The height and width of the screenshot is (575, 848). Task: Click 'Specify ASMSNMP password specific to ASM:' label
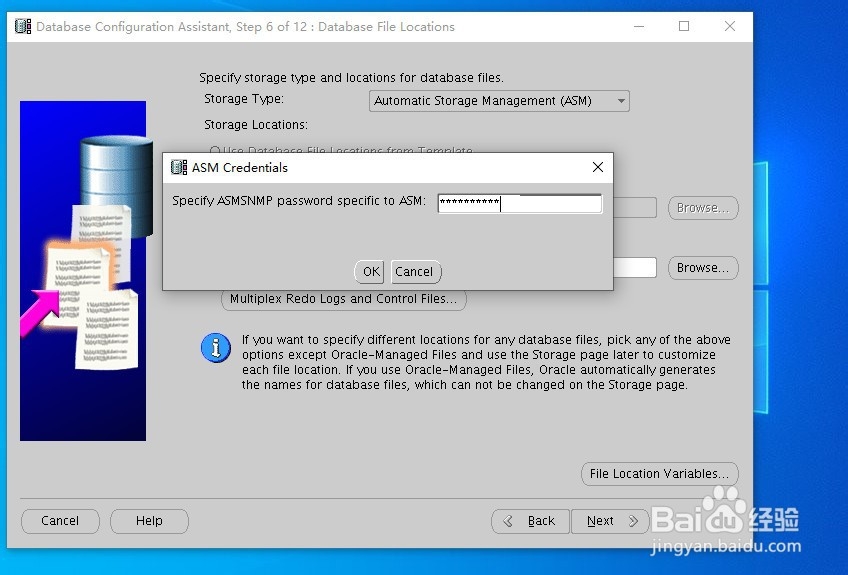point(299,201)
